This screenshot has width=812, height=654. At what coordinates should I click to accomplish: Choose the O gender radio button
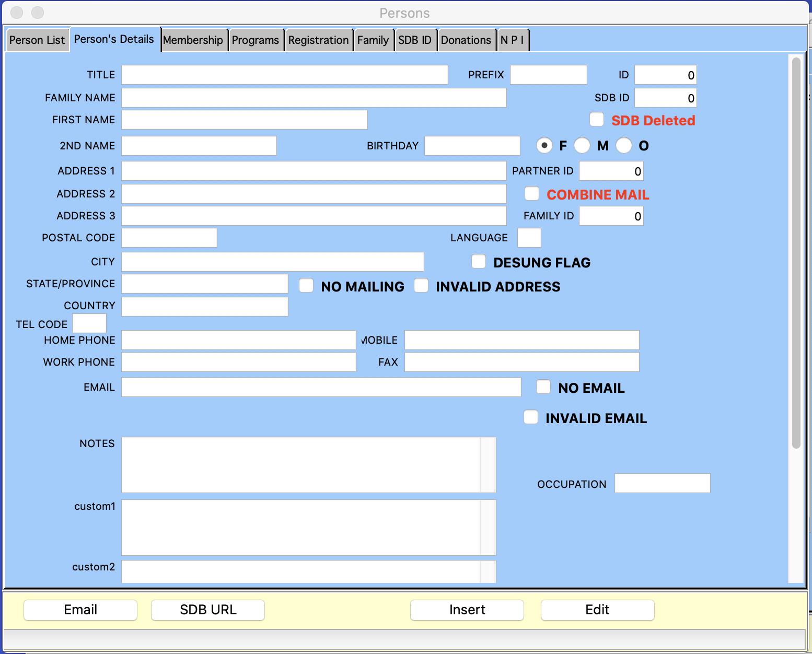tap(624, 145)
